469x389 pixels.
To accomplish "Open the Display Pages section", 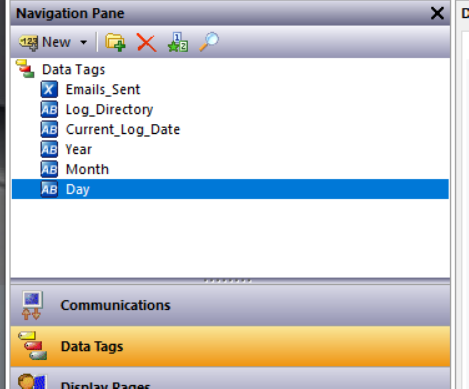I will tap(230, 378).
